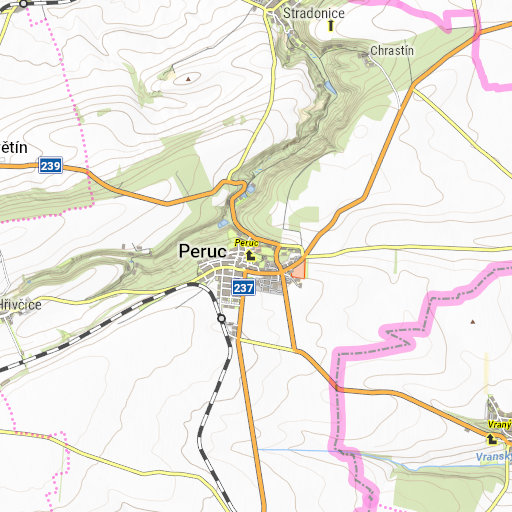512x512 pixels.
Task: Click the small pond north of Peruc label
Action: 223,223
